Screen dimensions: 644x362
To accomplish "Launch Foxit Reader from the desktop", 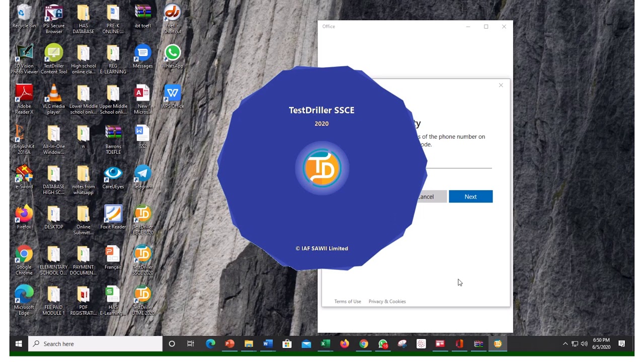I will coord(113,218).
